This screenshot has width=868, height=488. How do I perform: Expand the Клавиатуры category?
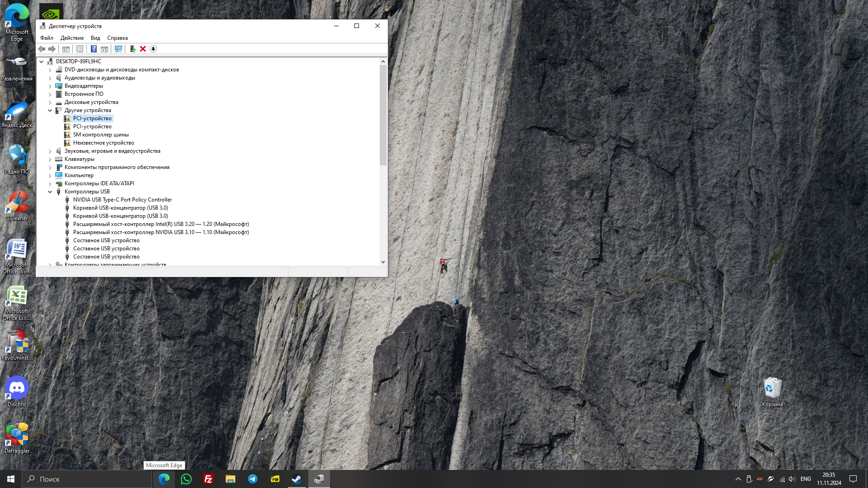click(x=50, y=159)
